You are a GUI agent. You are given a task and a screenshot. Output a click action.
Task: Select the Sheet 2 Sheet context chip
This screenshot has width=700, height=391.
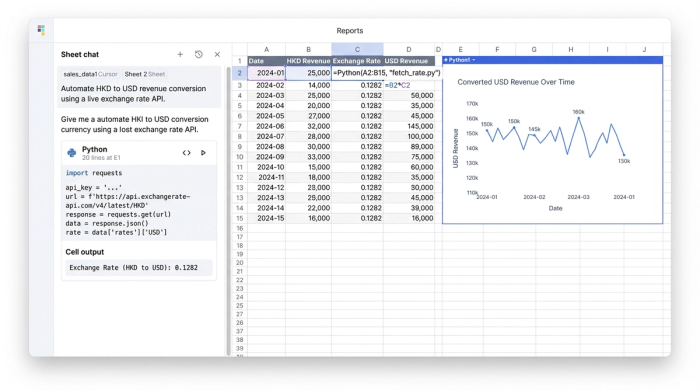145,74
